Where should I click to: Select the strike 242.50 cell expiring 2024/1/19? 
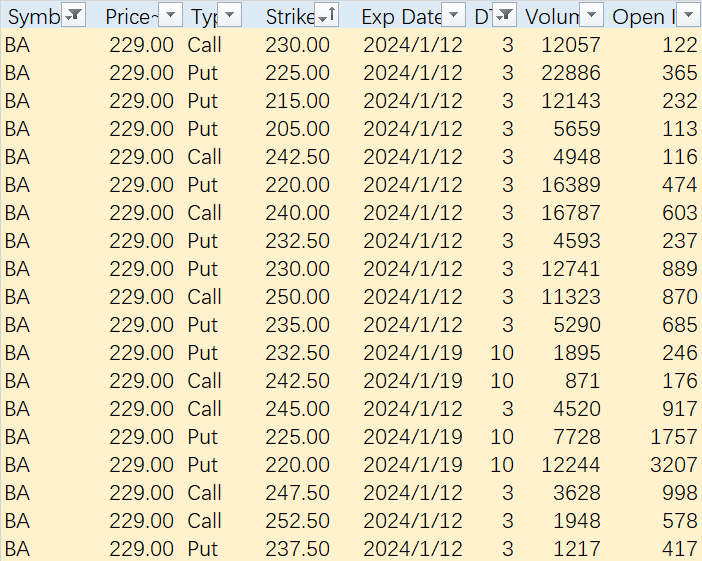tap(297, 381)
